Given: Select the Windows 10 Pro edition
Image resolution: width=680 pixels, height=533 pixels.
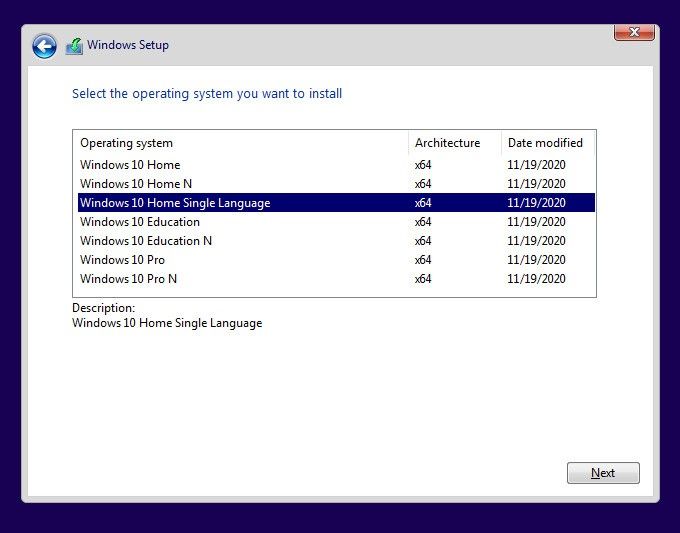Looking at the screenshot, I should (x=336, y=260).
